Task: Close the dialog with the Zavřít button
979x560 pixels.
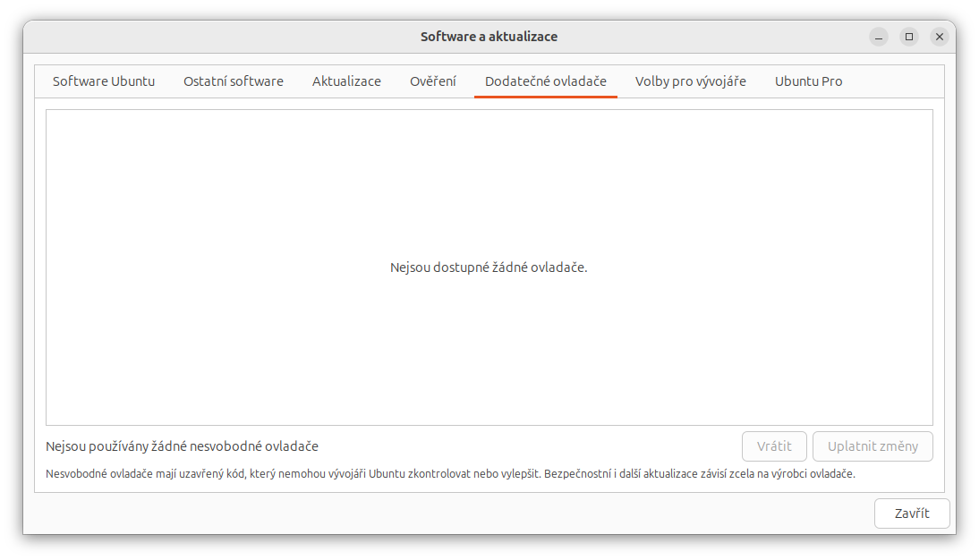Action: (912, 513)
